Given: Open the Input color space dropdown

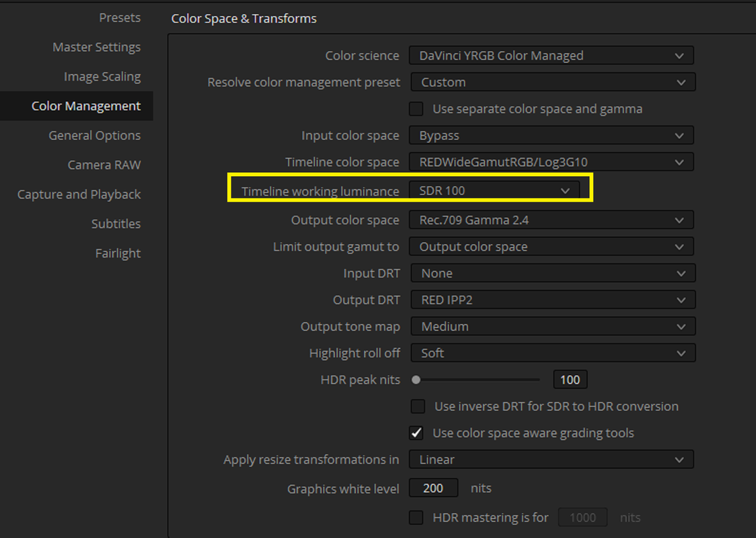Looking at the screenshot, I should coord(551,135).
